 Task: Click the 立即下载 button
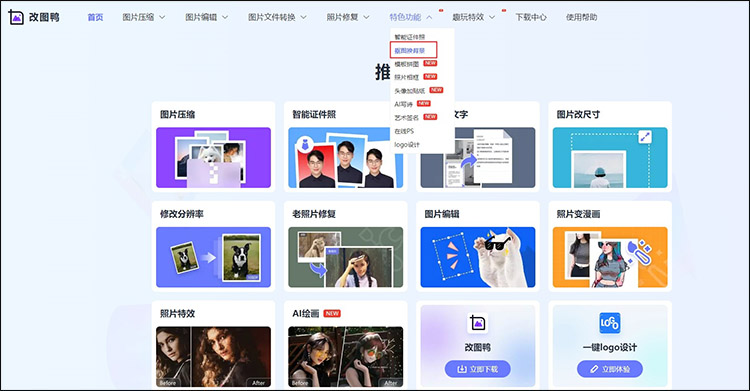coord(477,369)
